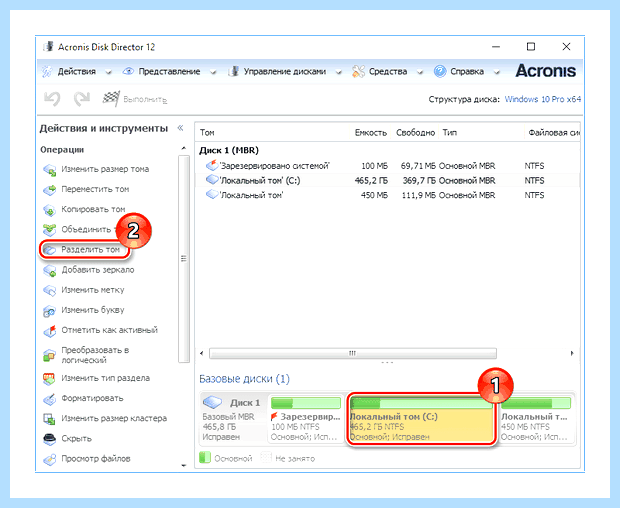This screenshot has height=508, width=620.
Task: Click the Redo arrow icon
Action: tap(82, 98)
